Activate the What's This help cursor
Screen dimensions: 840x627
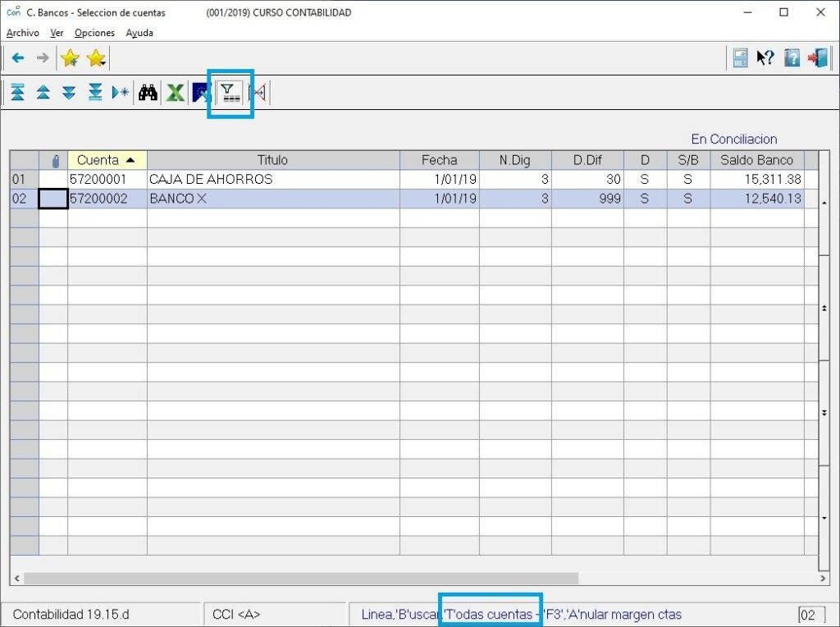(765, 58)
